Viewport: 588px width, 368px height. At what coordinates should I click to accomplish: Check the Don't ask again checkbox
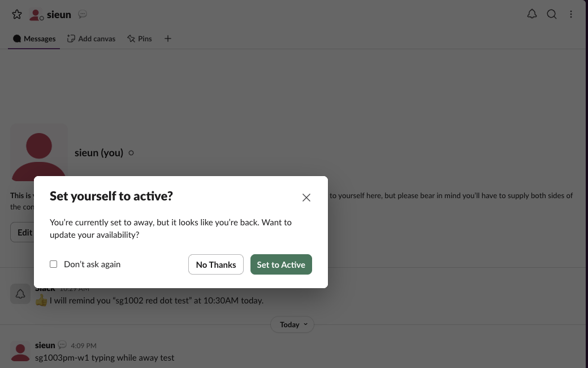54,264
